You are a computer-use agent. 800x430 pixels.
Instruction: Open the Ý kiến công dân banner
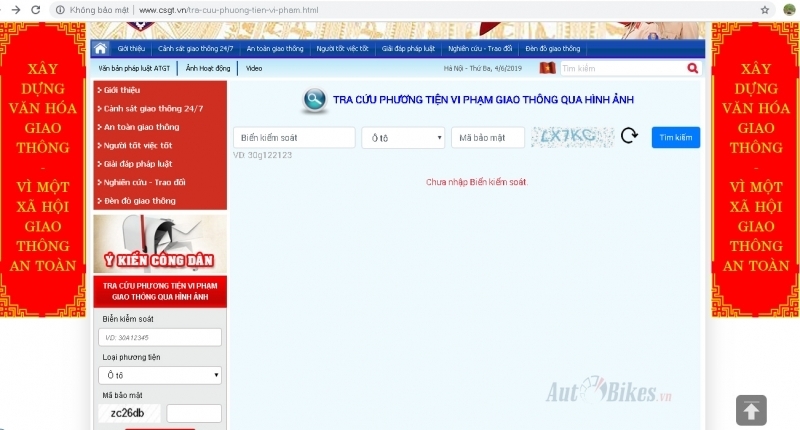coord(160,244)
